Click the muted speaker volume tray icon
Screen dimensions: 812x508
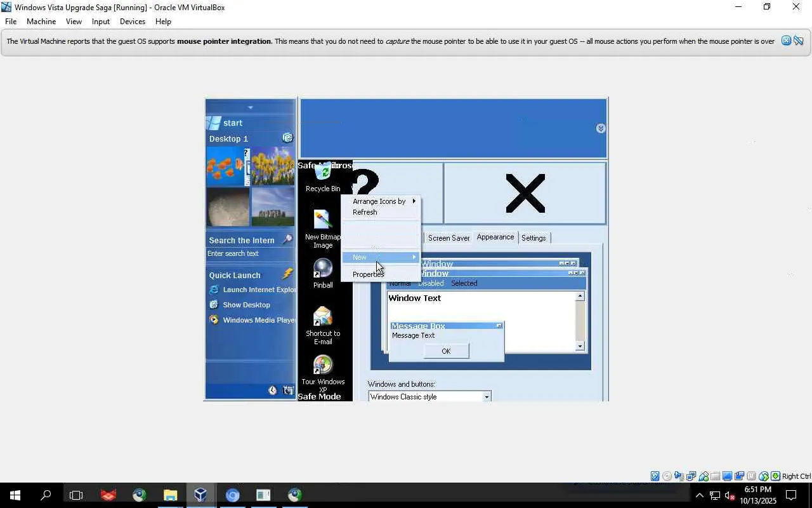730,495
